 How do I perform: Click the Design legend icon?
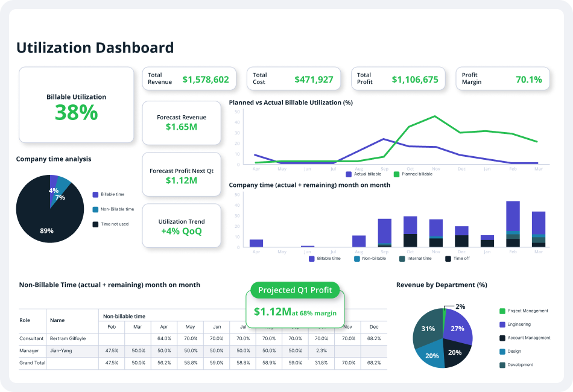click(502, 352)
